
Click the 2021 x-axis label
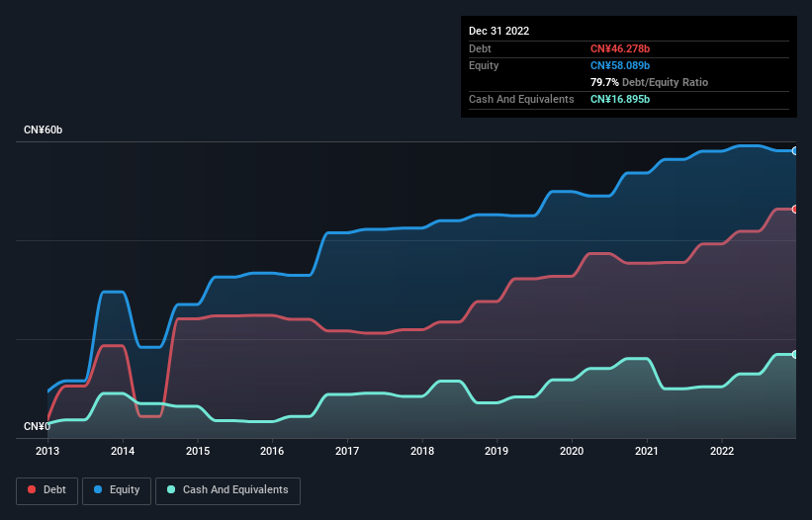coord(647,451)
